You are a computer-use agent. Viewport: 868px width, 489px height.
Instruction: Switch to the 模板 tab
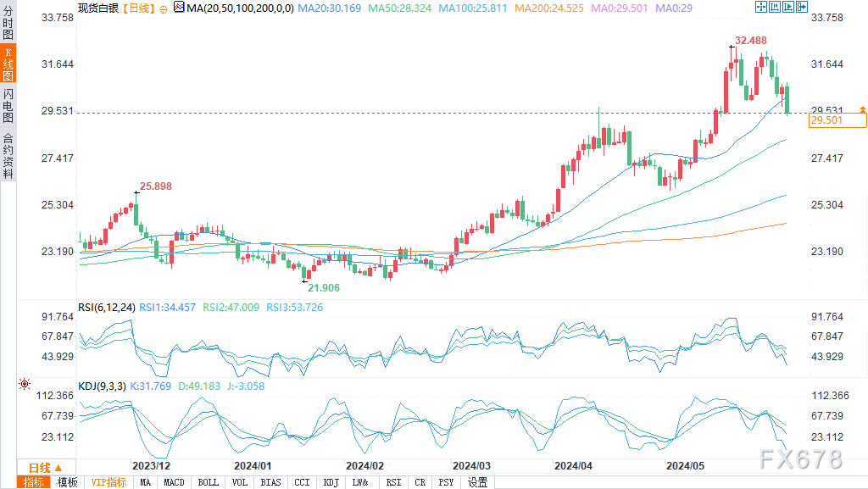[67, 482]
